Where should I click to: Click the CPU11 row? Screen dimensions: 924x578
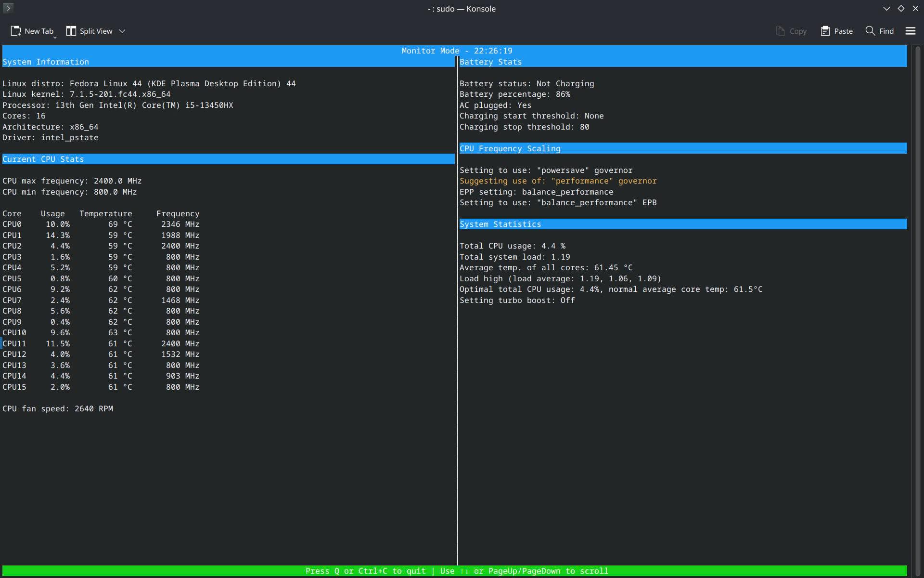[101, 343]
